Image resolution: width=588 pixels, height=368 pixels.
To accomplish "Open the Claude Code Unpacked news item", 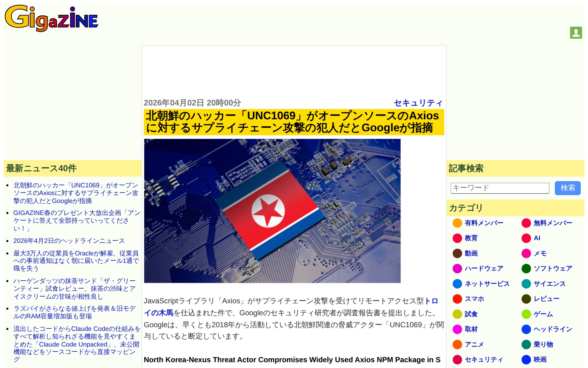I will (77, 344).
